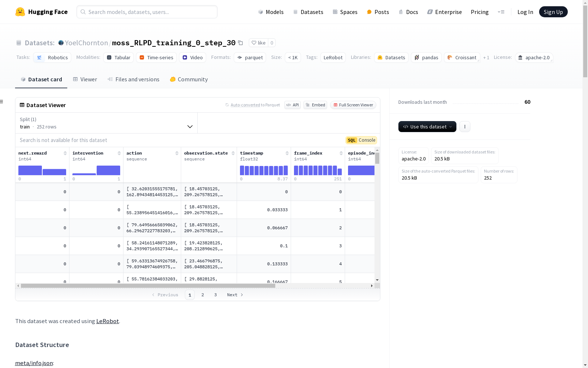
Task: Click the Log In link
Action: coord(525,12)
